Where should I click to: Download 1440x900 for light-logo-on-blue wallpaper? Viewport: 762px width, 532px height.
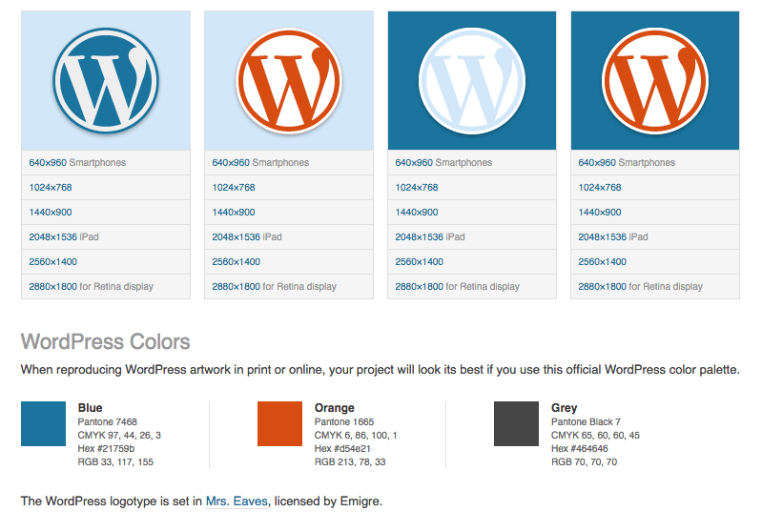click(x=417, y=213)
